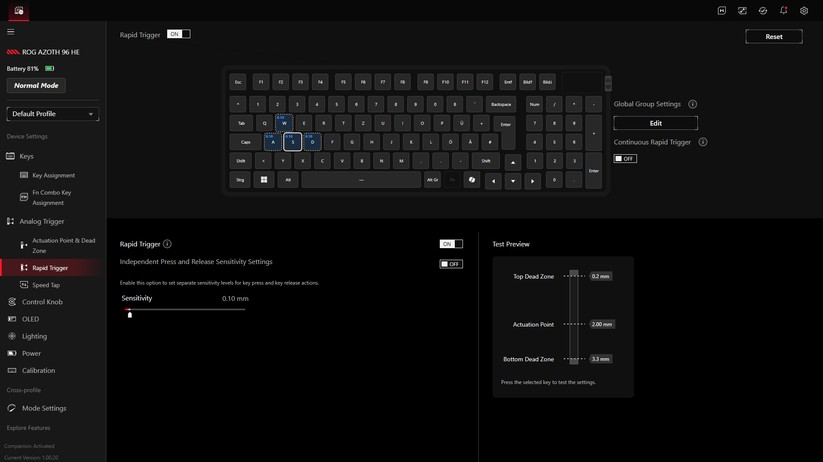Open Speed Tap settings page

click(x=46, y=285)
